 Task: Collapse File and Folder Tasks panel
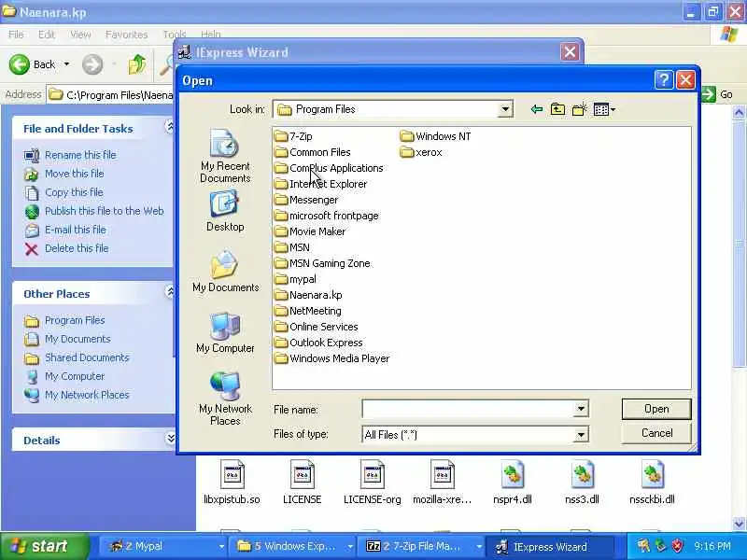tap(170, 127)
